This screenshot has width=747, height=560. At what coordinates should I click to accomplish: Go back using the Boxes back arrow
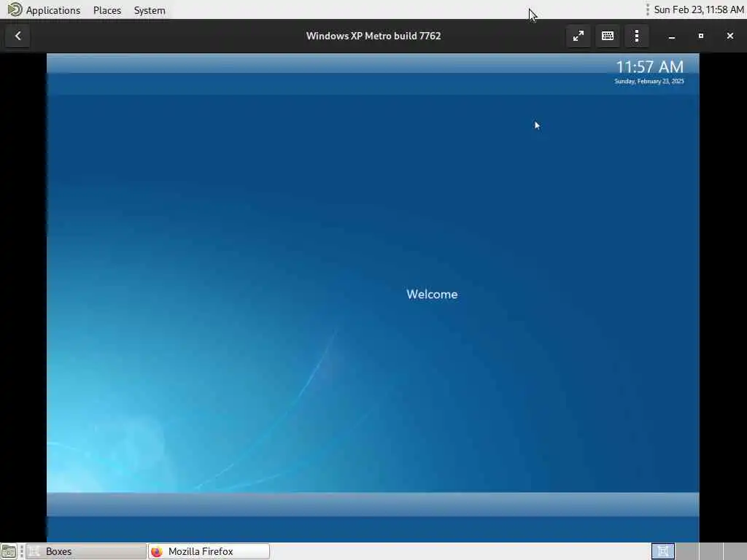(18, 36)
